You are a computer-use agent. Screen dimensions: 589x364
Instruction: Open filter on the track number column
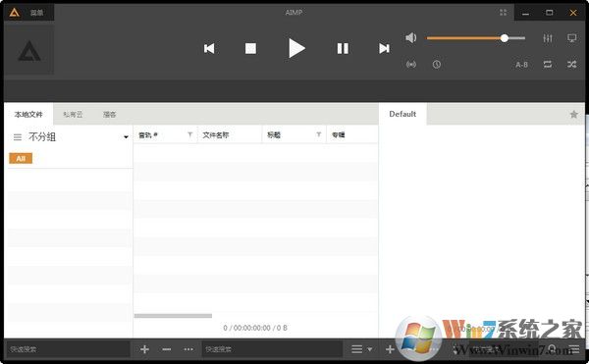click(x=189, y=134)
